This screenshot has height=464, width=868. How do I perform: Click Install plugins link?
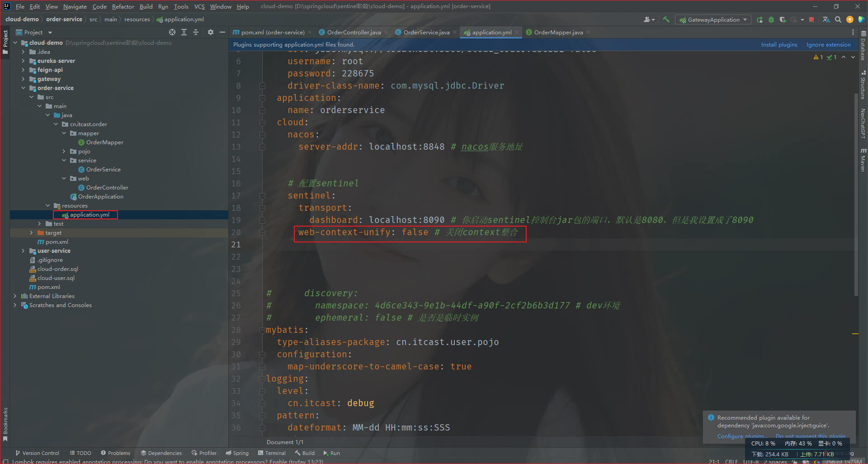tap(779, 44)
